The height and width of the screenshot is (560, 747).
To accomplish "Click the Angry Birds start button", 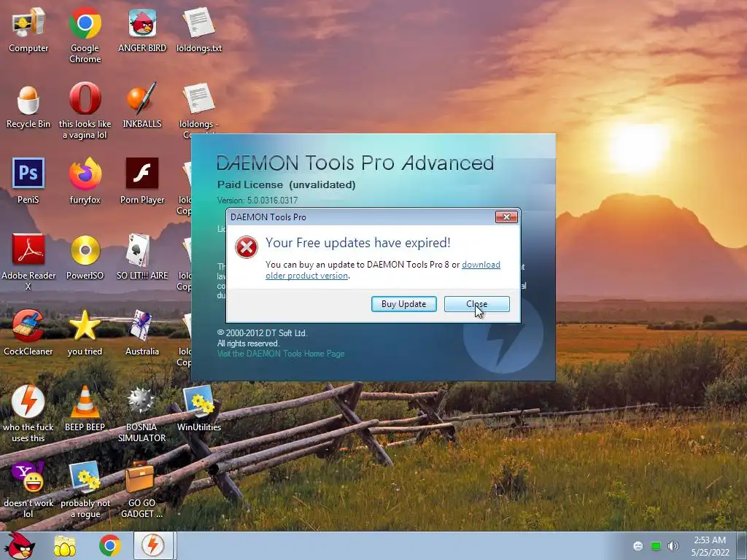I will coord(20,545).
